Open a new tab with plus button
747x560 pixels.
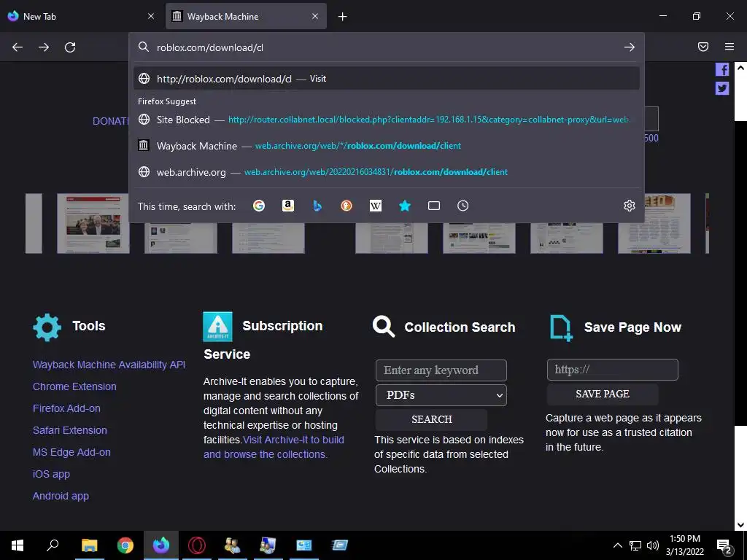pos(343,17)
